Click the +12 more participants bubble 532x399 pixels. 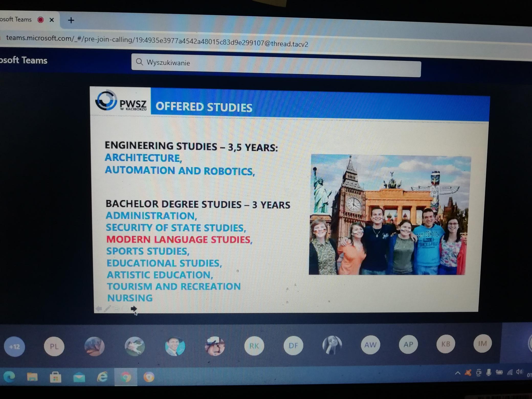tap(15, 347)
